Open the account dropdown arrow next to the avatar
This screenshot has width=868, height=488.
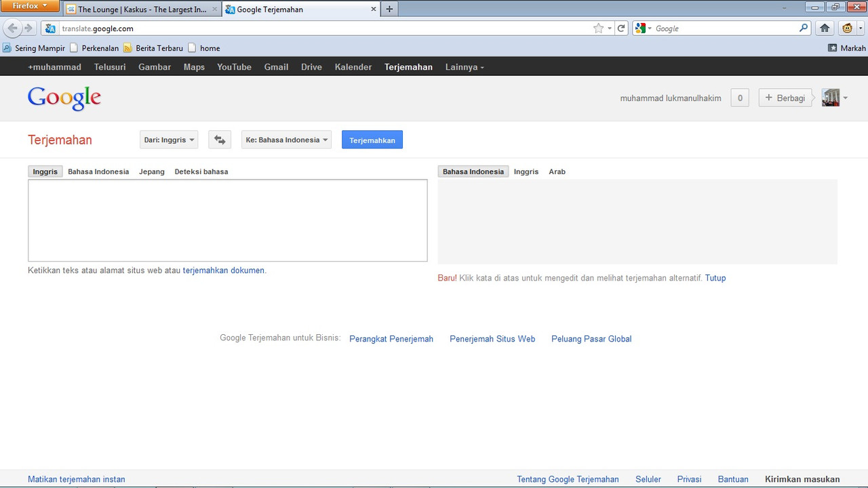coord(845,98)
